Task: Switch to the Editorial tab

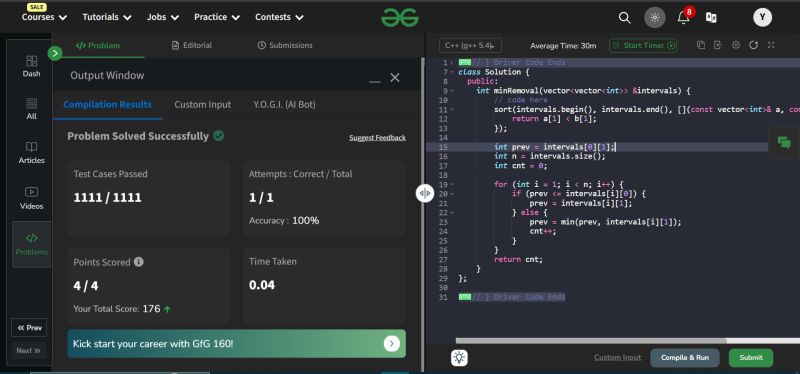Action: pos(192,45)
